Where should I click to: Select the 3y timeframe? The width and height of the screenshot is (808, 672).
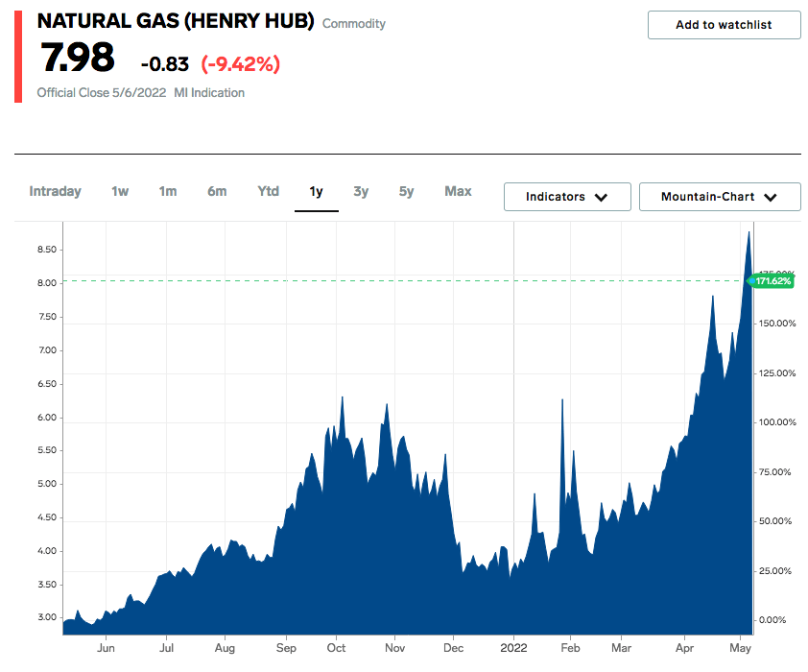click(361, 191)
